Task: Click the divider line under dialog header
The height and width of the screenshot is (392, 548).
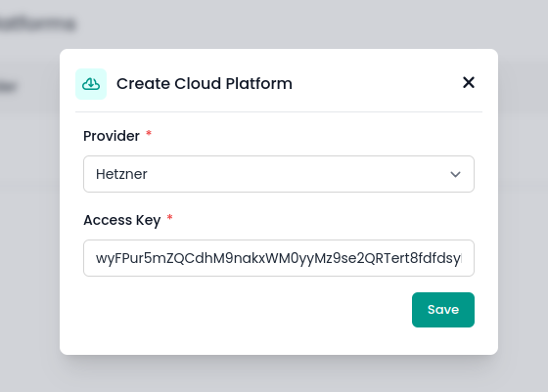Action: [279, 112]
